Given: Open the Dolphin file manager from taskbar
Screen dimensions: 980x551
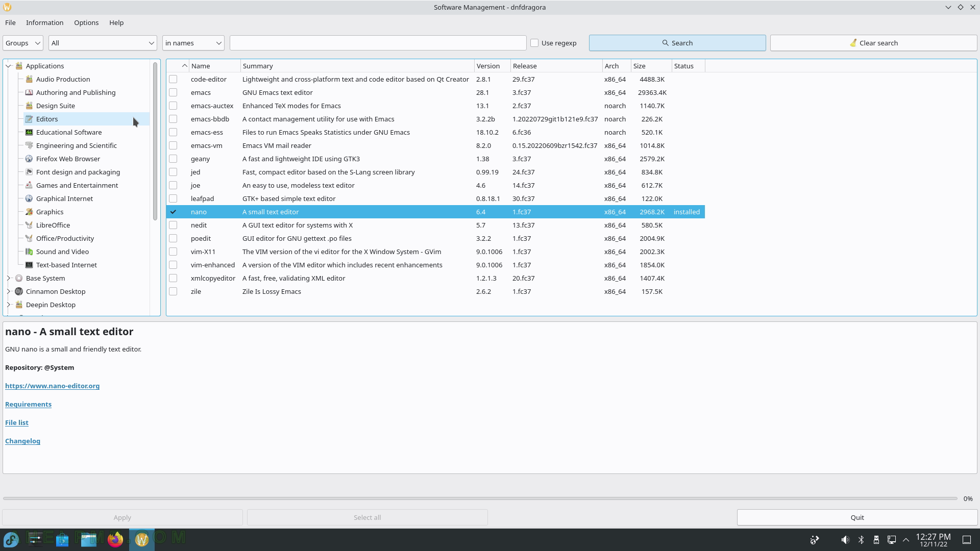Looking at the screenshot, I should tap(89, 539).
